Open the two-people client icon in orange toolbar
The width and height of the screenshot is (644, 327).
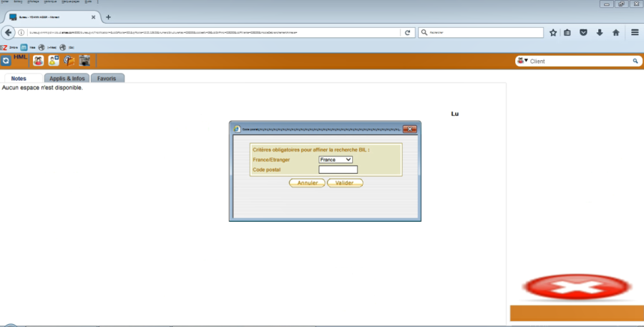coord(39,62)
